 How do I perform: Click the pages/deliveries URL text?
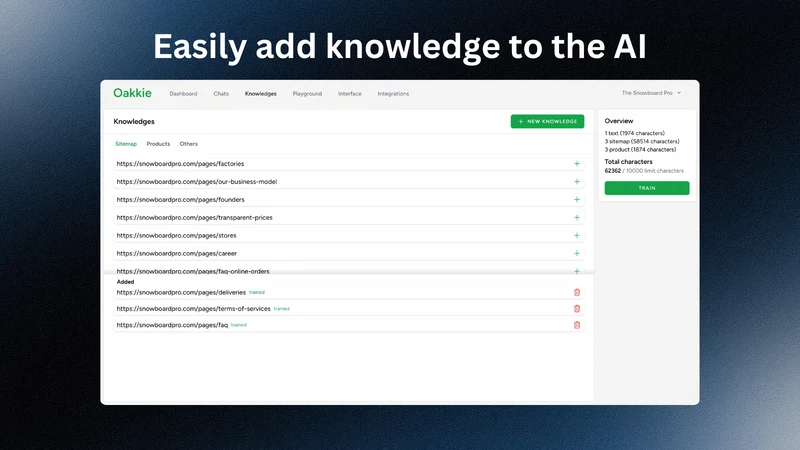[181, 292]
